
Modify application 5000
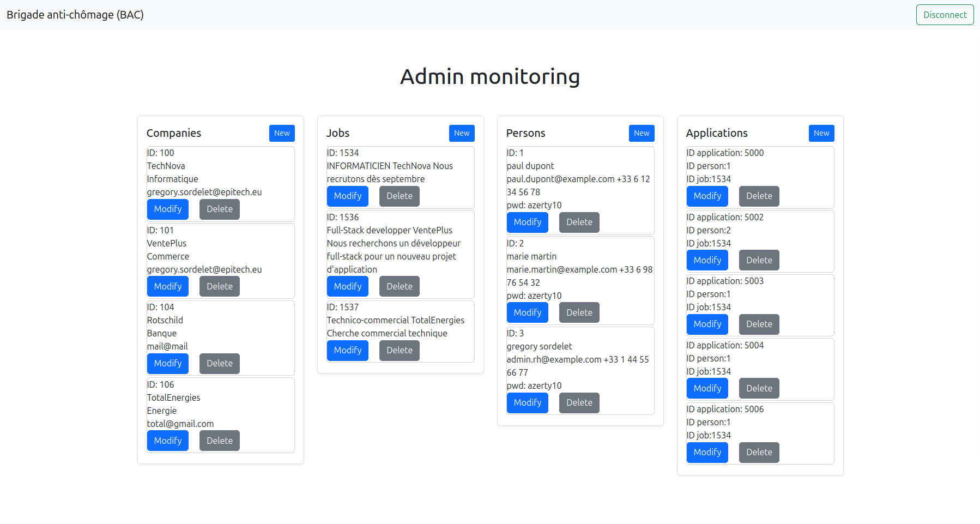(x=707, y=196)
